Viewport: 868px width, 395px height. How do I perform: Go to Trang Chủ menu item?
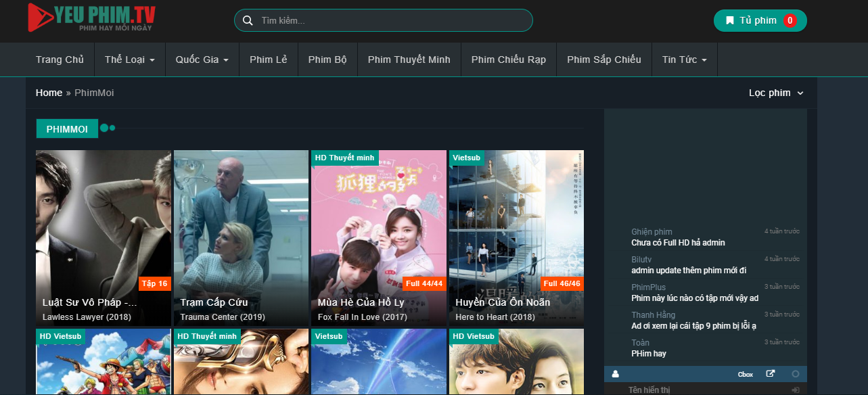coord(60,60)
